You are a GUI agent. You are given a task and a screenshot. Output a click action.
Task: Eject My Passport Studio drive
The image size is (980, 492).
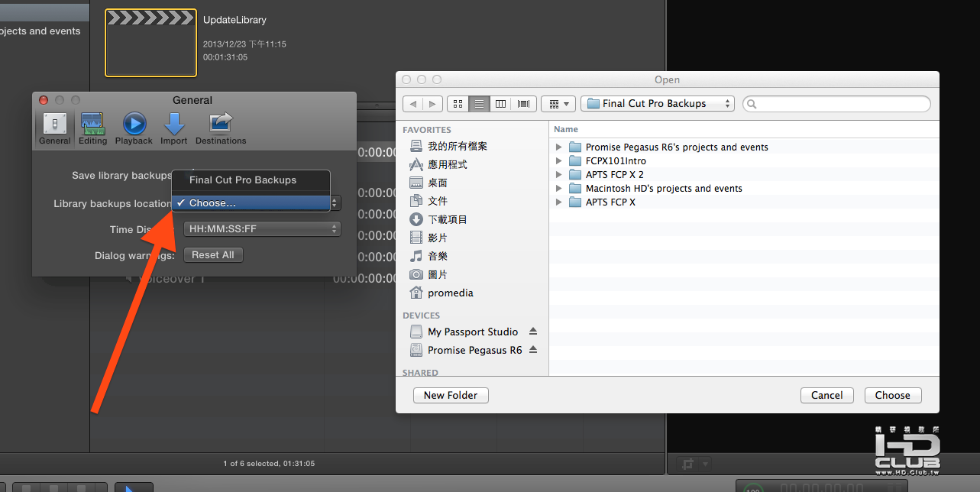tap(533, 332)
